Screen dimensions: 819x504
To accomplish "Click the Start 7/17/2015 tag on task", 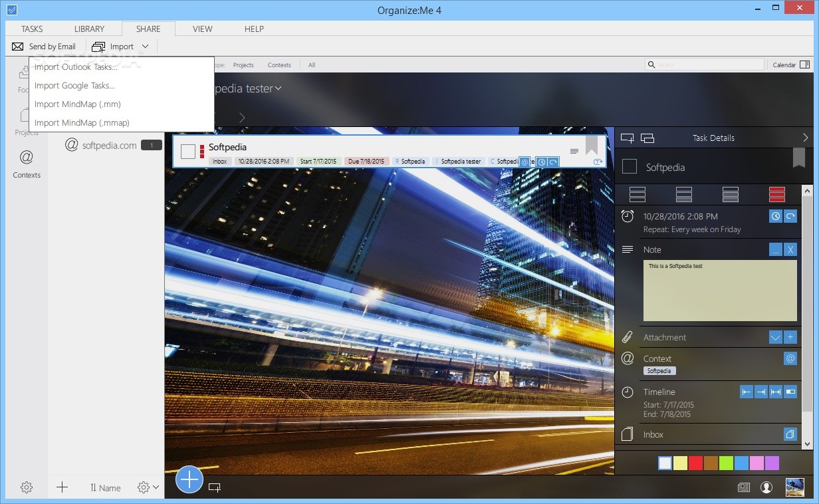I will coord(319,162).
